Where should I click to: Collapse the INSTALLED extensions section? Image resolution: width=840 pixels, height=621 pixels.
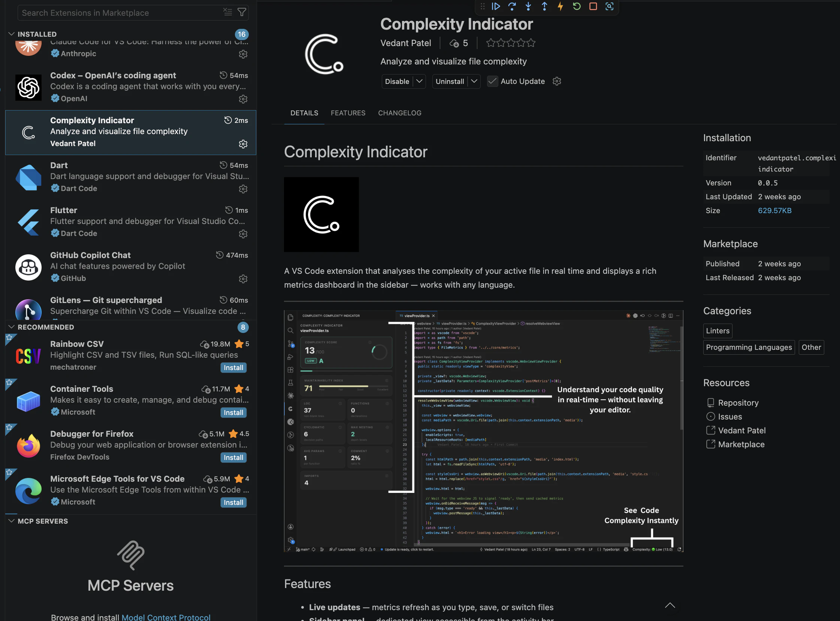coord(11,34)
